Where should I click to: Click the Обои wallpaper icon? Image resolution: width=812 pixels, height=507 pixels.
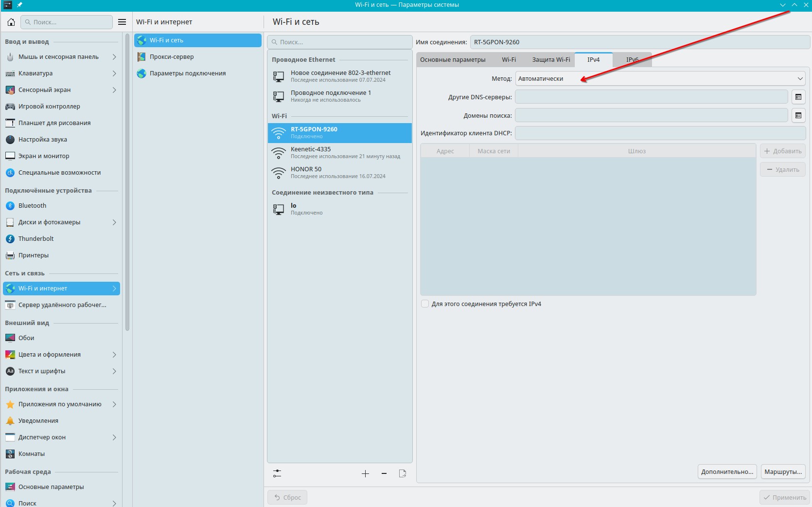10,338
